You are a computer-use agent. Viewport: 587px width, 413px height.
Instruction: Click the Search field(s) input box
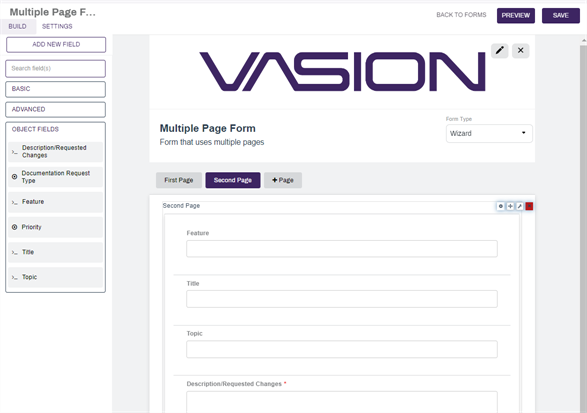point(55,69)
